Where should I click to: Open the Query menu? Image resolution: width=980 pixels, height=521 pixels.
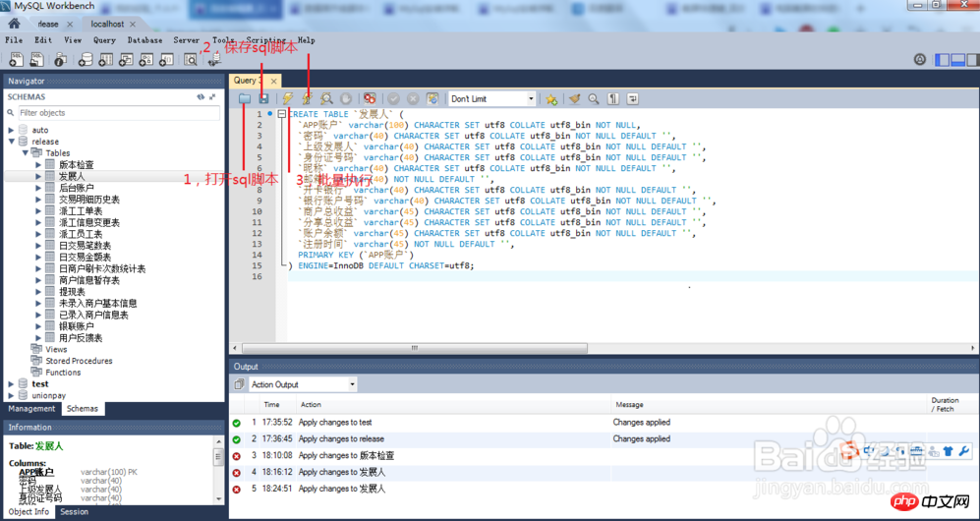[x=104, y=40]
